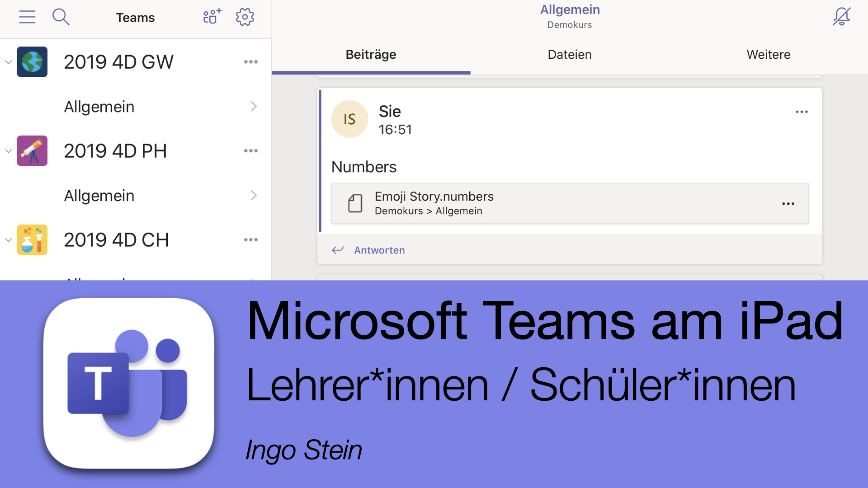The height and width of the screenshot is (488, 868).
Task: Tap the search magnifier icon
Action: tap(61, 17)
